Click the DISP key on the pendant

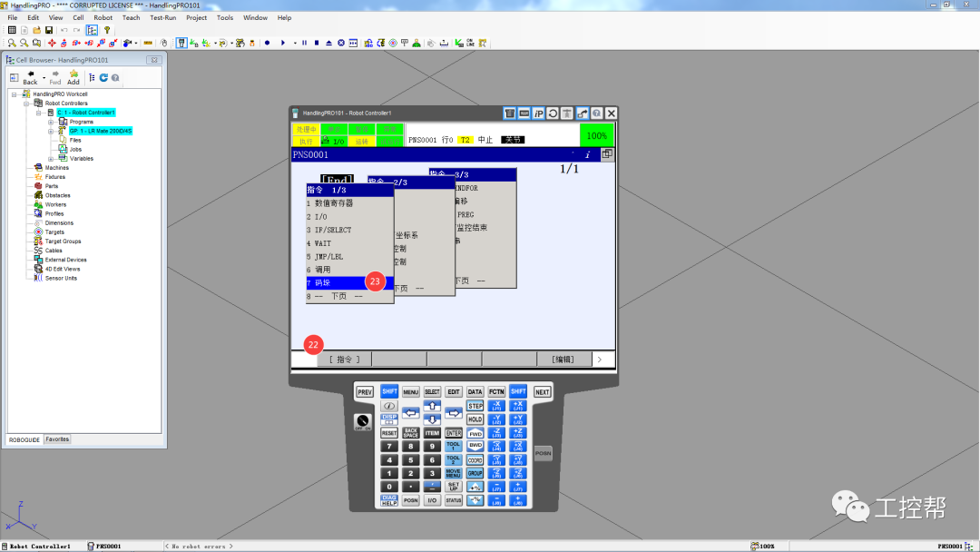(x=388, y=419)
